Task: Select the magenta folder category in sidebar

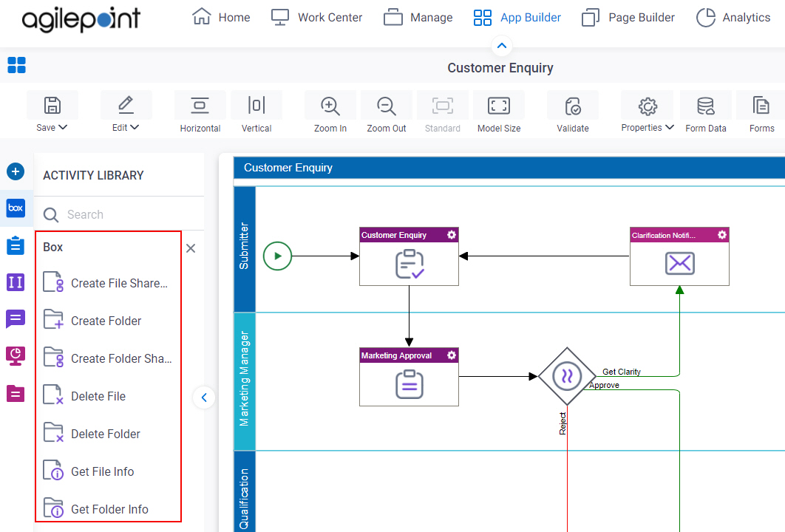Action: pyautogui.click(x=16, y=393)
